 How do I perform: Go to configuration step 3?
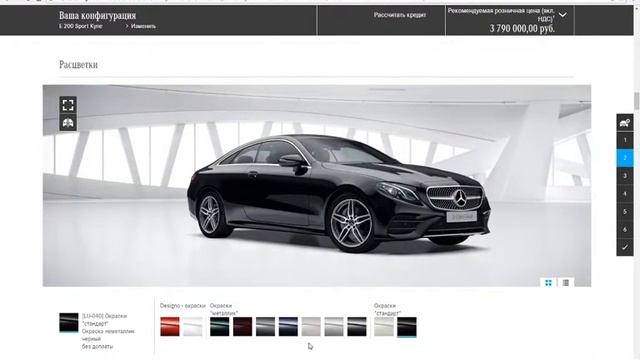(x=624, y=176)
